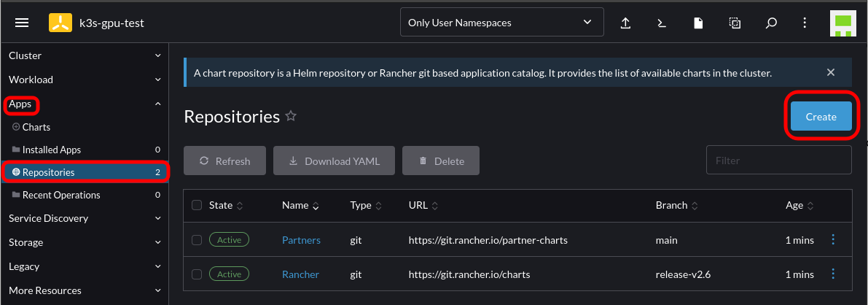Sort table by URL column
This screenshot has height=305, width=868.
pyautogui.click(x=423, y=205)
